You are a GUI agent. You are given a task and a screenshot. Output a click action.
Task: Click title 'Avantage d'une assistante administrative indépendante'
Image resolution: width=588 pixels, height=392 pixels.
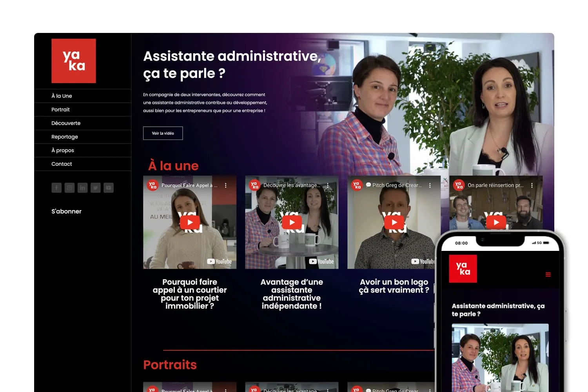pyautogui.click(x=292, y=294)
